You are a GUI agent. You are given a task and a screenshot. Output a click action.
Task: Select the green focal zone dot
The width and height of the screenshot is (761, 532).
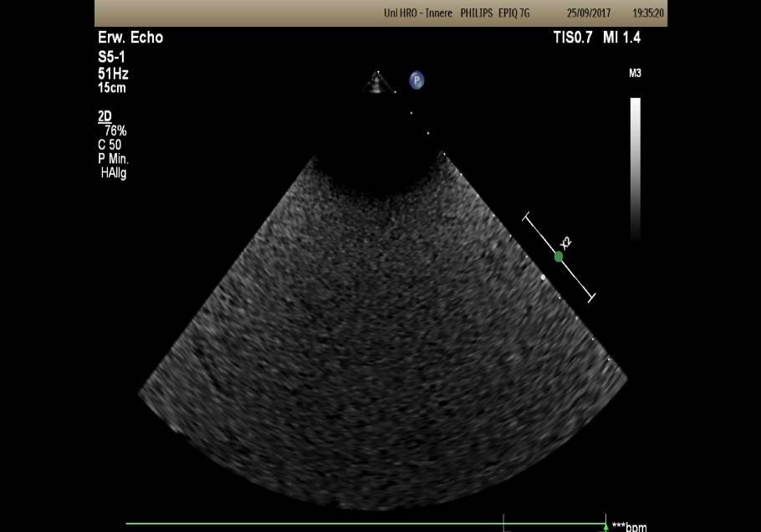(559, 257)
